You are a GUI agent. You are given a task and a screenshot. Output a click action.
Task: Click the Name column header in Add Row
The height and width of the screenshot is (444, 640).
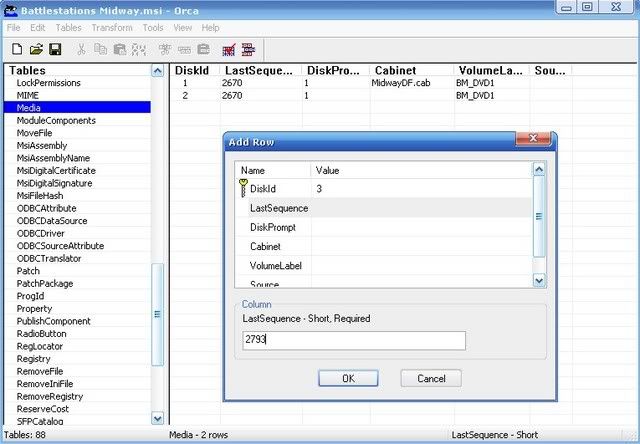pos(273,170)
